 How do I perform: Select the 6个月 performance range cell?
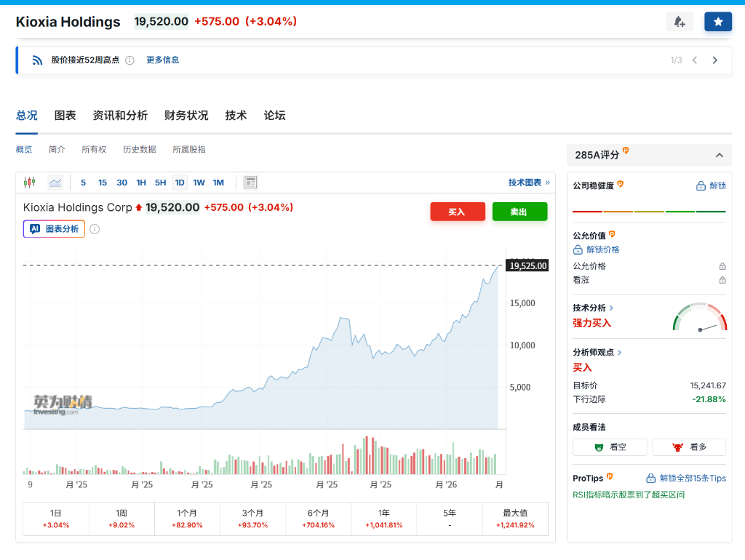pyautogui.click(x=318, y=519)
